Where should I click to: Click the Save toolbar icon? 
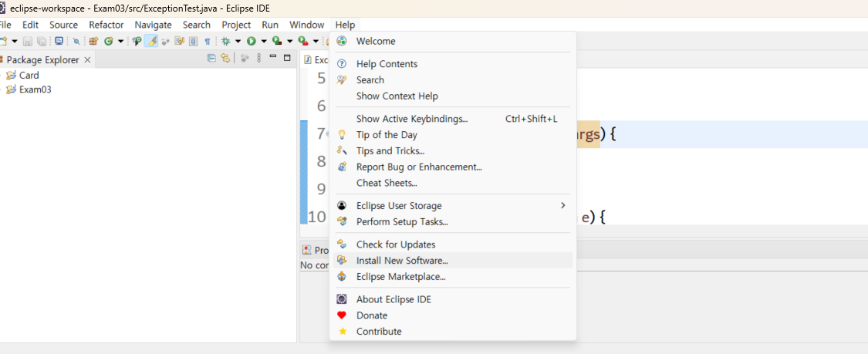point(28,41)
